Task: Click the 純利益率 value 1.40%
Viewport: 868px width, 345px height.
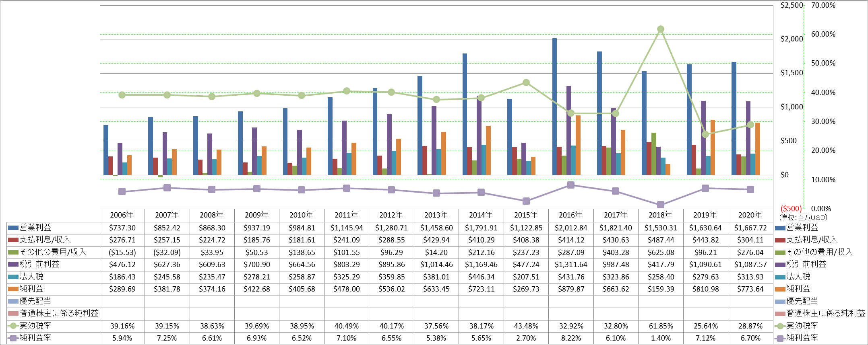Action: point(661,338)
